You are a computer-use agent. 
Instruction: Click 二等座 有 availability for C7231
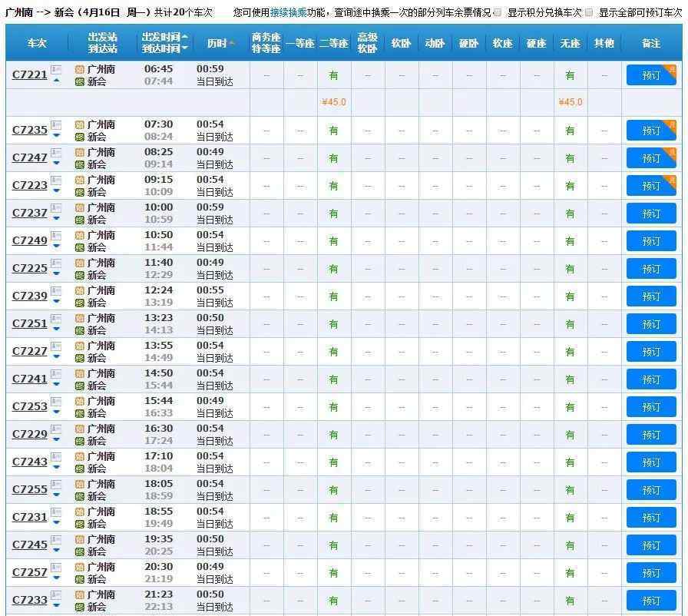pos(333,517)
